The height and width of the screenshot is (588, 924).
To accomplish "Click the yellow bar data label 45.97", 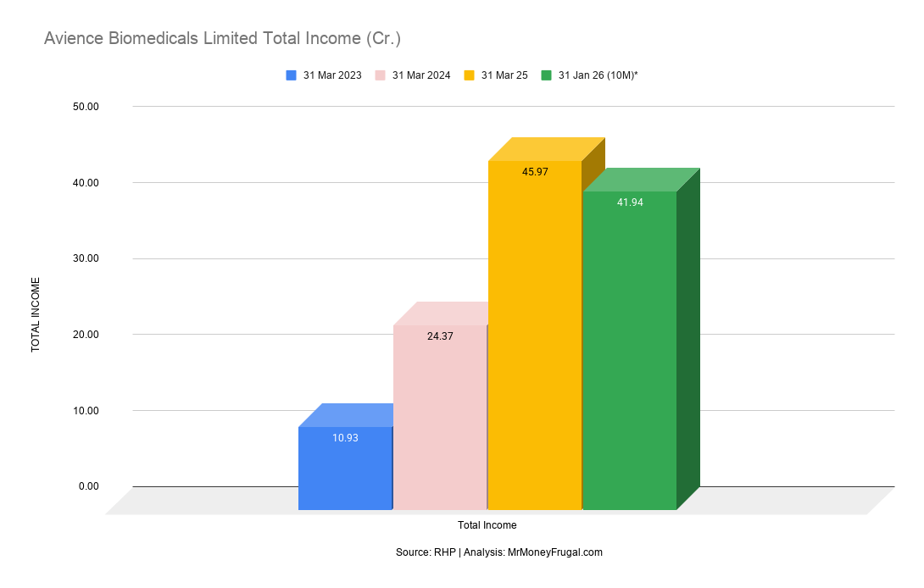I will 535,172.
